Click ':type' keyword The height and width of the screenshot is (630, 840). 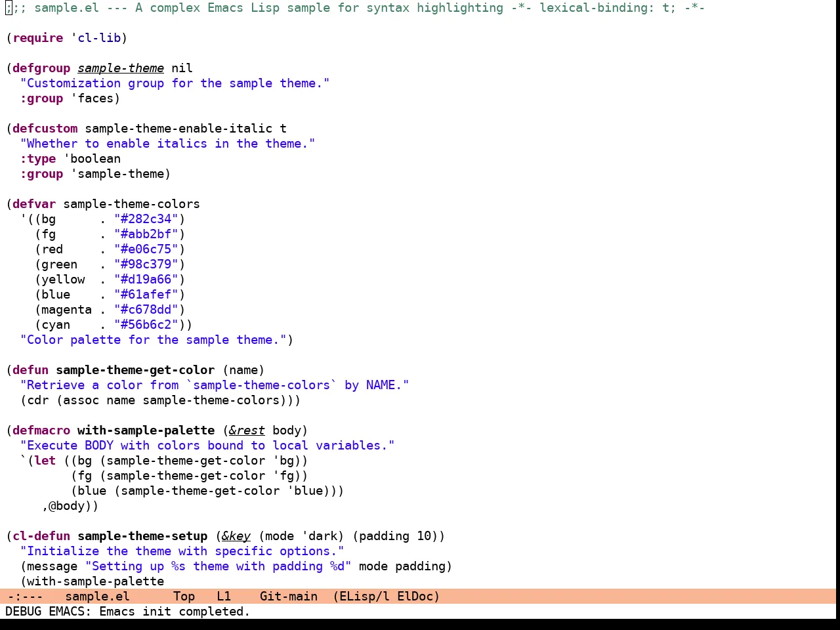pyautogui.click(x=38, y=159)
